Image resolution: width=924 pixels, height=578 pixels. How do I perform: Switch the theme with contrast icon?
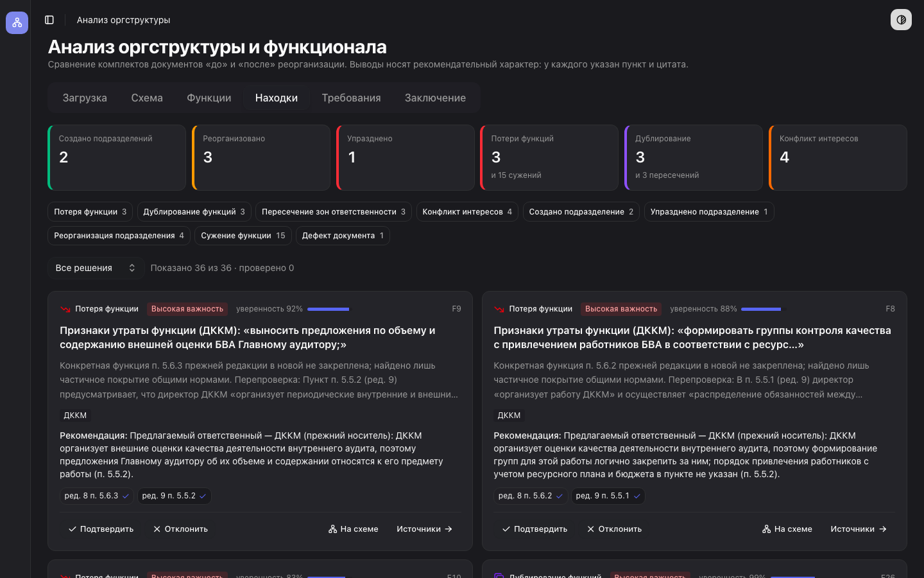pos(901,20)
